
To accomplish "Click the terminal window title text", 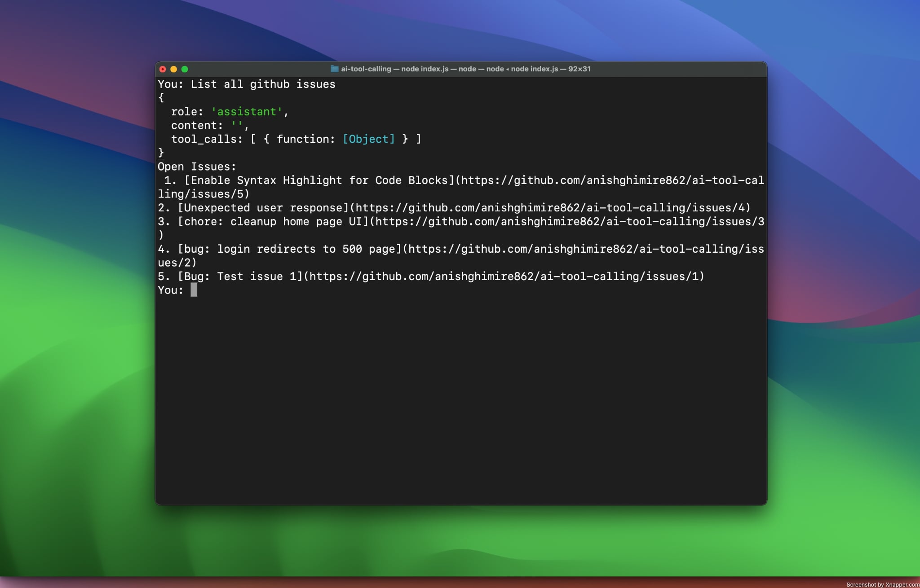I will coord(465,69).
